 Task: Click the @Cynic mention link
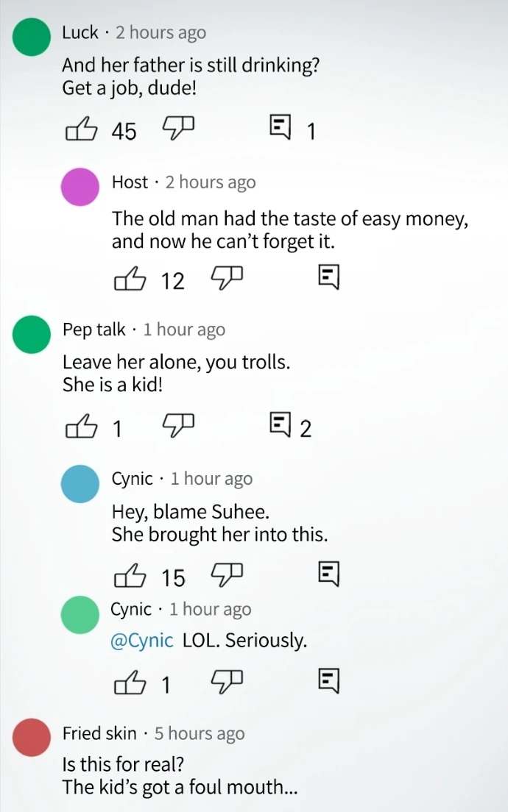coord(141,641)
